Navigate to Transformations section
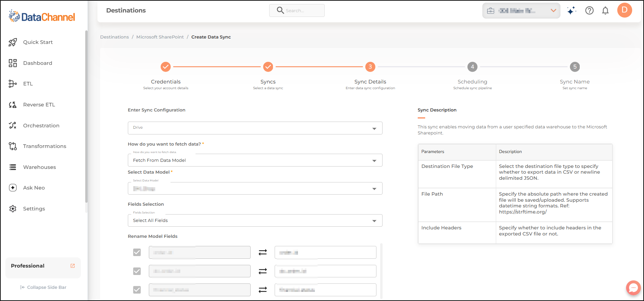Screen dimensions: 644x301 (x=45, y=146)
